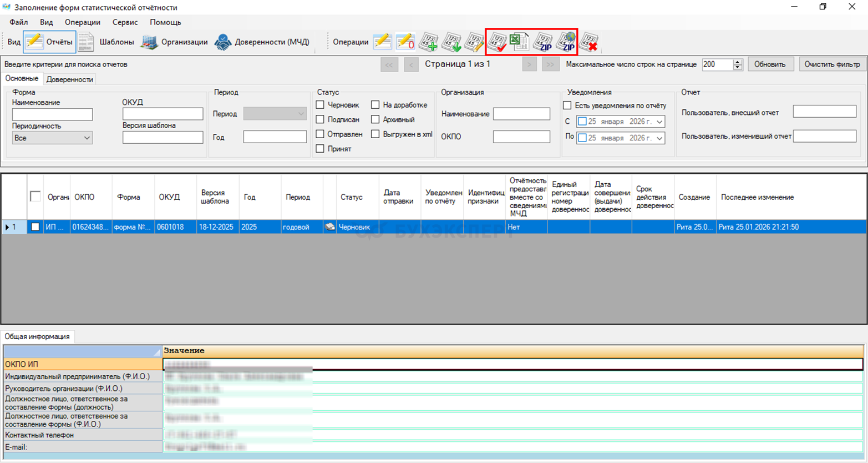Click the check report icon with red checkmark

click(x=497, y=42)
